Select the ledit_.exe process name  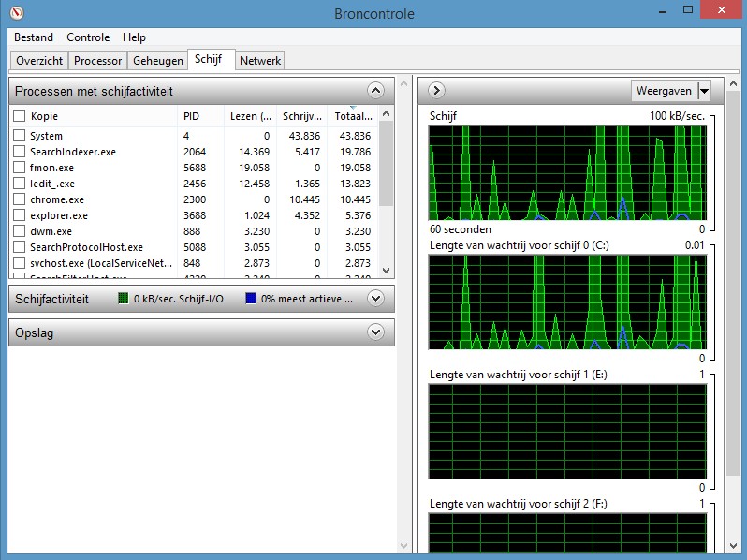(x=52, y=184)
